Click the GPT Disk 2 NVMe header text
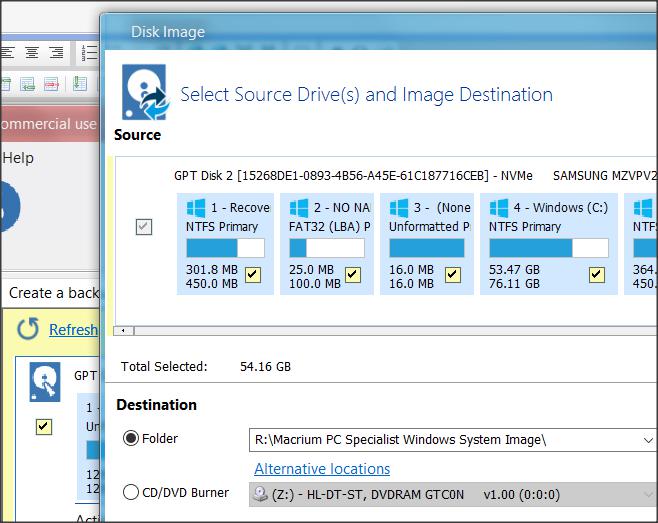Viewport: 658px width, 523px height. tap(353, 175)
